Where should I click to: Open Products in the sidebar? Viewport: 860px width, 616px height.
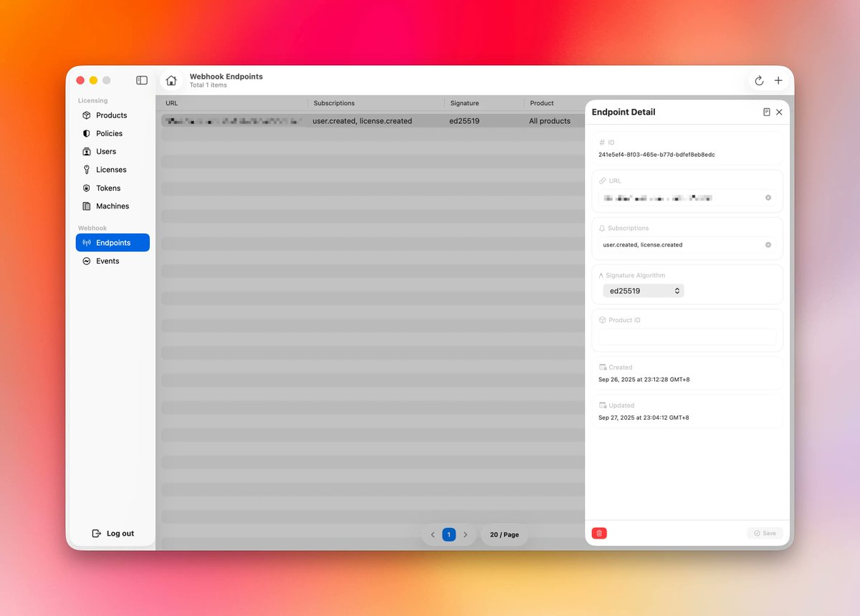click(111, 115)
